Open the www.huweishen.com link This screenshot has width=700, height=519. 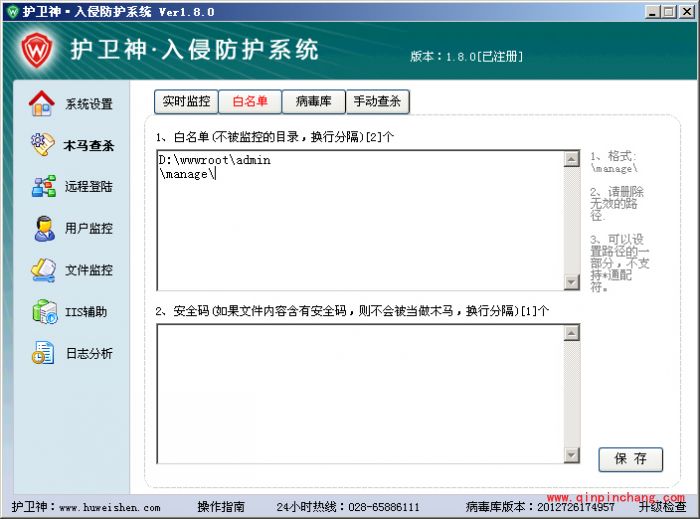(x=110, y=507)
